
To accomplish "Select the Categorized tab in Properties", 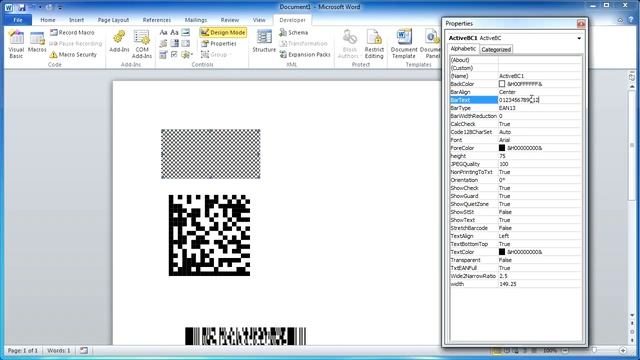I will pos(496,49).
